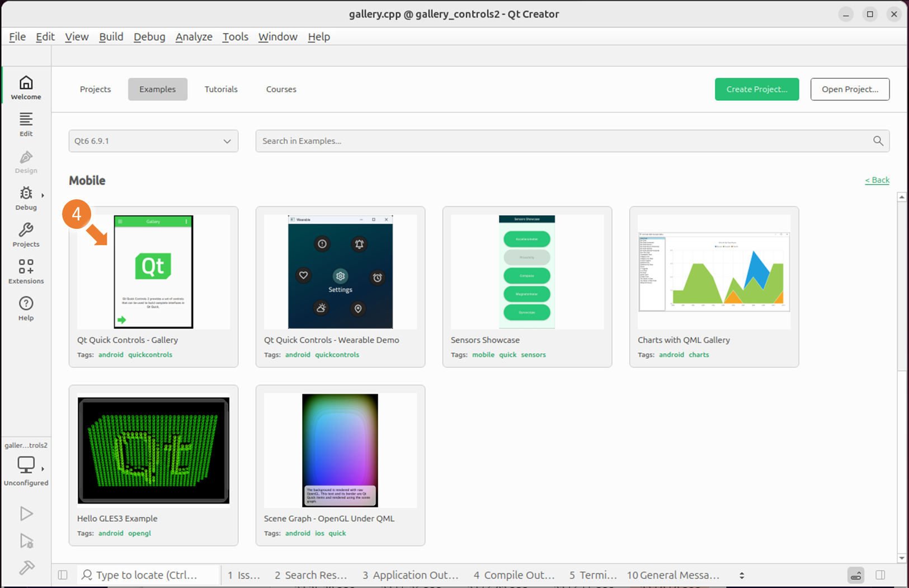Viewport: 909px width, 588px height.
Task: Open the output pane selector arrows
Action: 742,575
